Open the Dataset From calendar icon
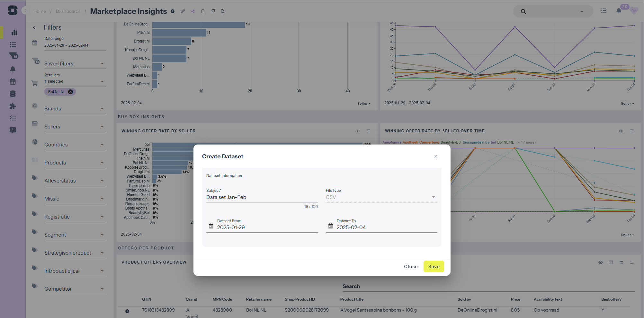This screenshot has width=644, height=318. coord(211,226)
